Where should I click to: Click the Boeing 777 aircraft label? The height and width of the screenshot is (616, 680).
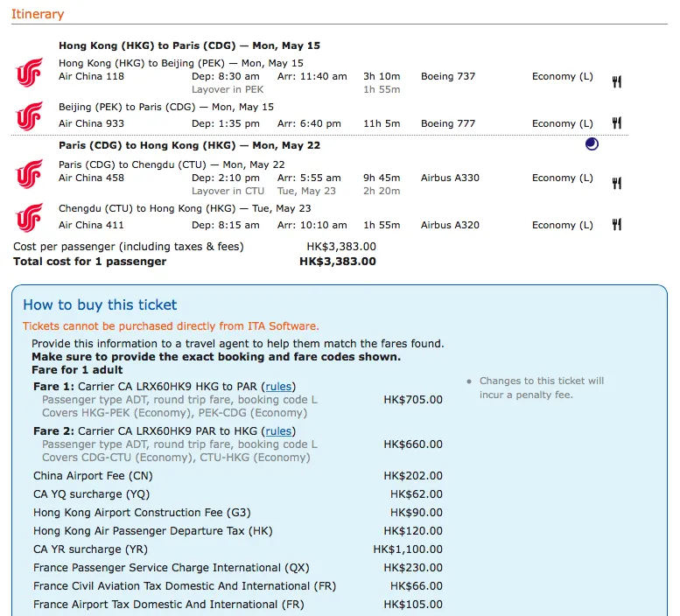tap(448, 123)
